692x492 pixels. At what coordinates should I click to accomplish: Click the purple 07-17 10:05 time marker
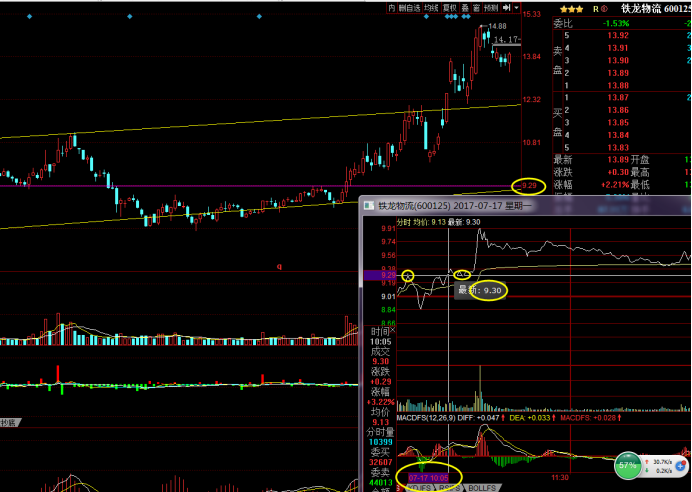pyautogui.click(x=428, y=478)
